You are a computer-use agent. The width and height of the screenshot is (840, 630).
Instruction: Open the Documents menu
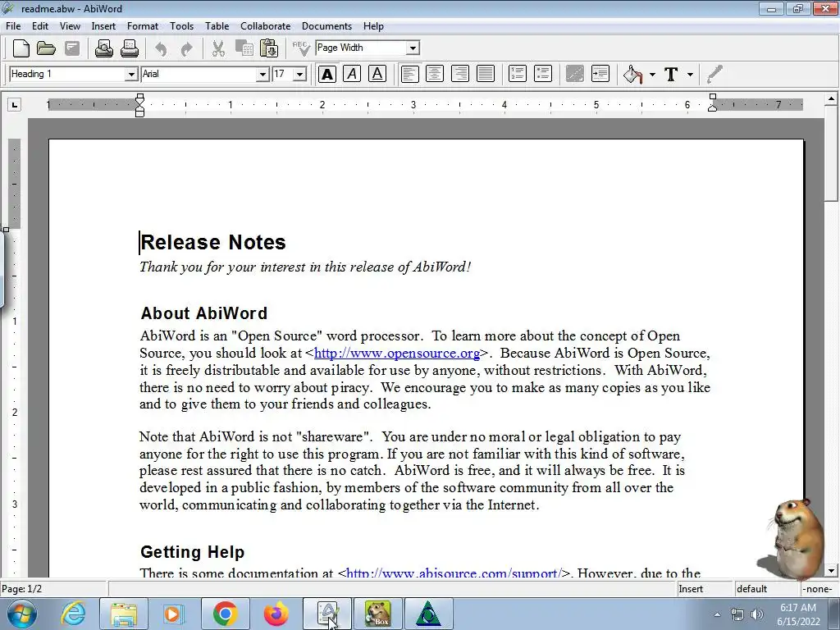[326, 26]
